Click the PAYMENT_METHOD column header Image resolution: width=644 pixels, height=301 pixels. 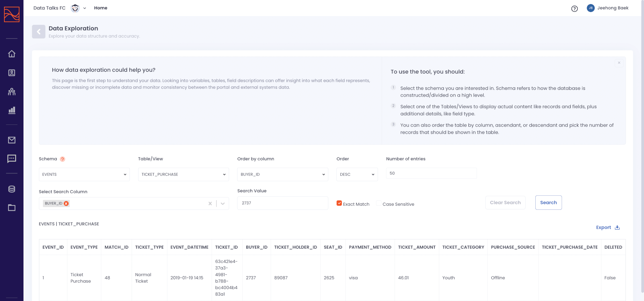point(370,247)
